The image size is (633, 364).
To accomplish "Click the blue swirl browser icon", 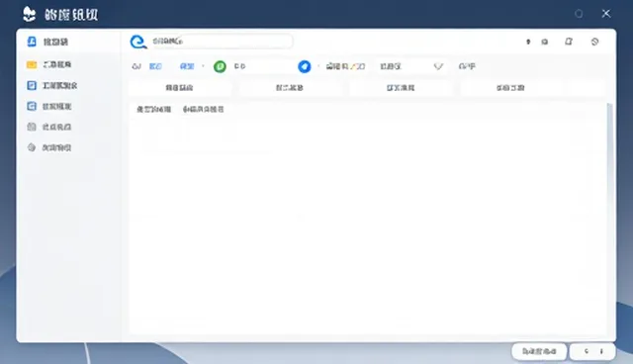I will coord(138,42).
